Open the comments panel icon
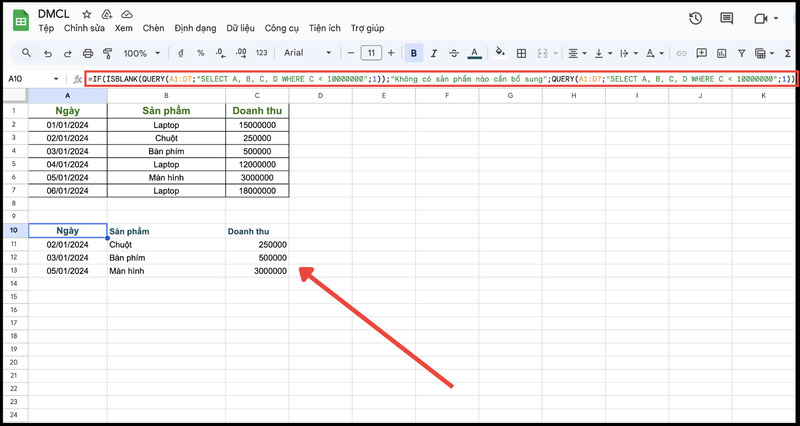The width and height of the screenshot is (800, 426). pyautogui.click(x=729, y=18)
